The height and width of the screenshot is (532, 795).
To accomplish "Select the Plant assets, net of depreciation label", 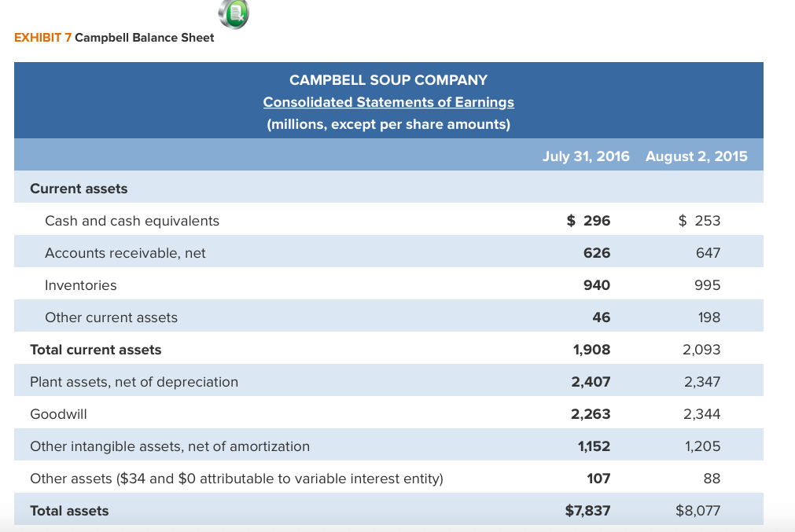I will tap(134, 381).
